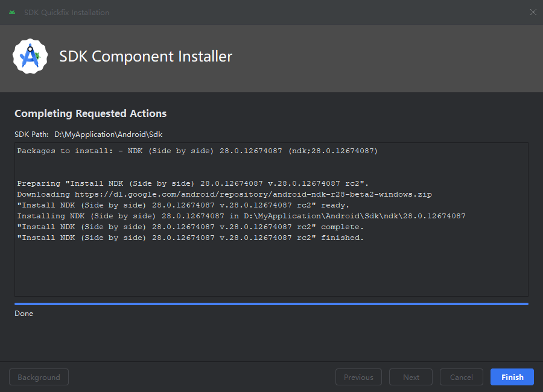Click the Install NDK ready log line

click(x=183, y=206)
